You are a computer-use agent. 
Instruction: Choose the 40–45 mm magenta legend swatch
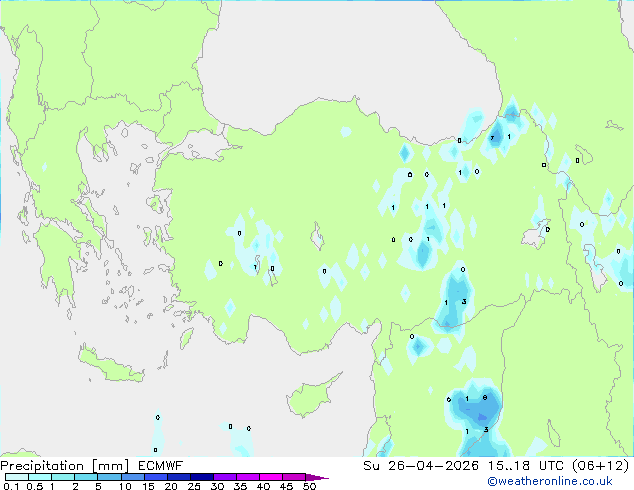tap(271, 477)
